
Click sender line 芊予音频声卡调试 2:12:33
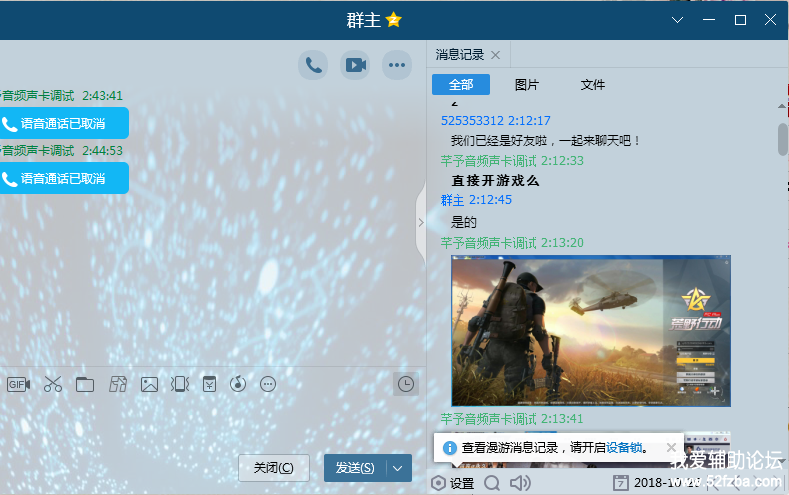click(512, 161)
